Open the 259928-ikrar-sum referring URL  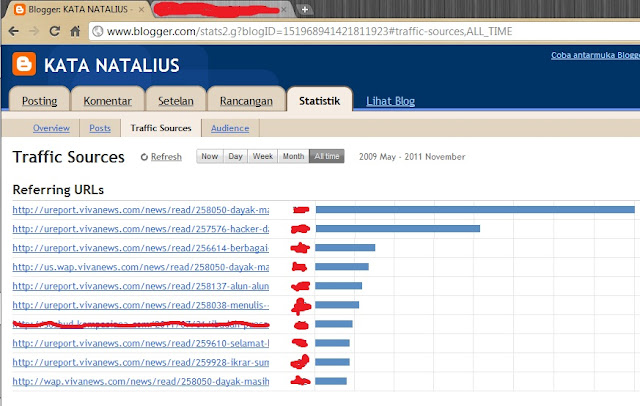point(141,362)
